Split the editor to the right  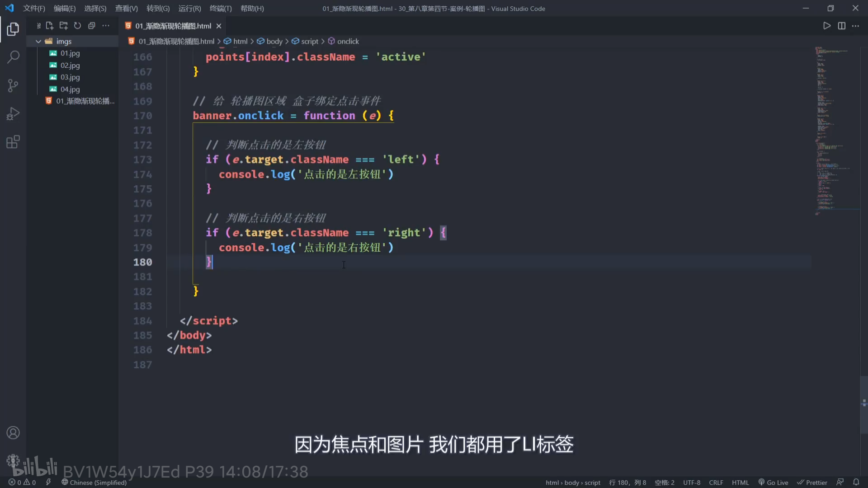(841, 26)
